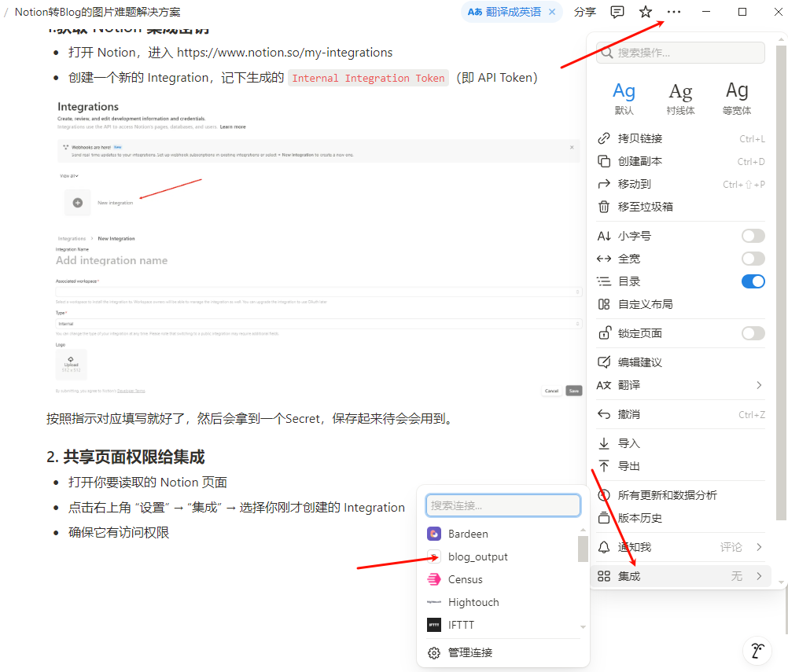This screenshot has height=672, width=788.
Task: Click the Share button
Action: point(585,12)
